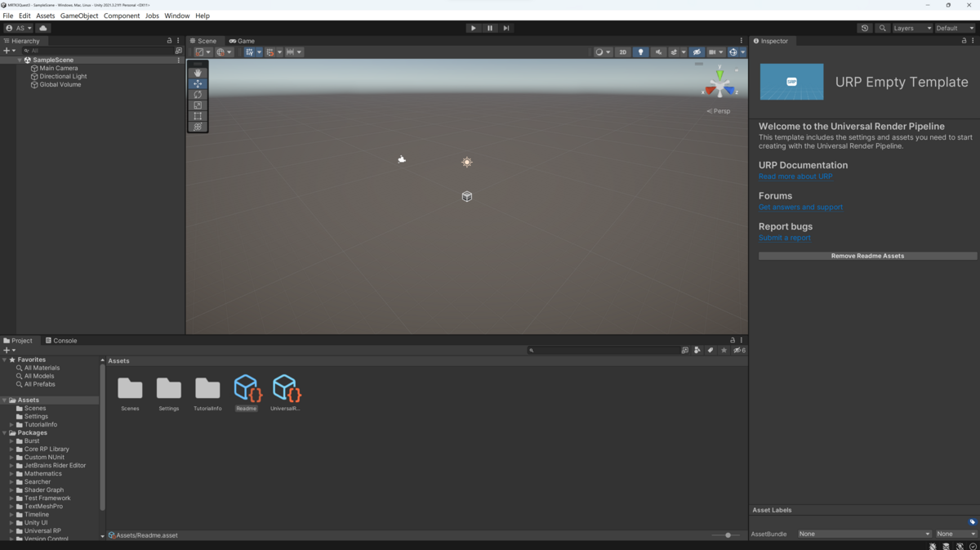Open the global Search magnifier
This screenshot has width=980, height=550.
[882, 28]
